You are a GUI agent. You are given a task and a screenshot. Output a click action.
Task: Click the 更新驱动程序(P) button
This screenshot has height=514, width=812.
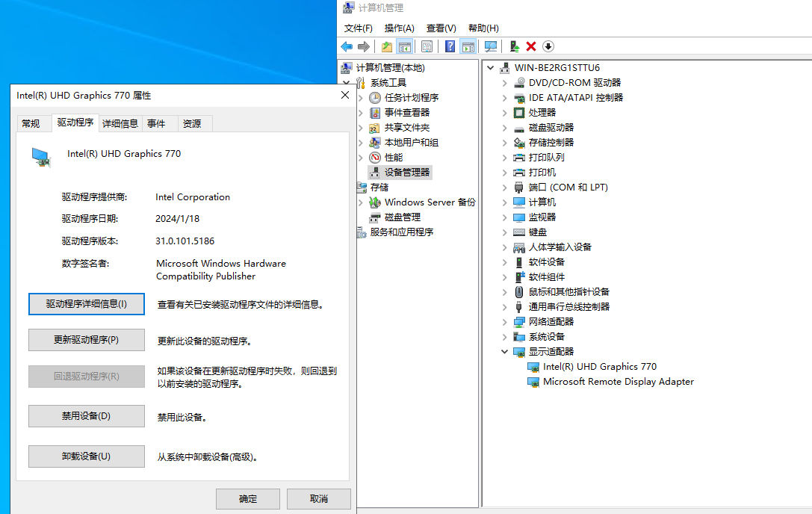[87, 340]
